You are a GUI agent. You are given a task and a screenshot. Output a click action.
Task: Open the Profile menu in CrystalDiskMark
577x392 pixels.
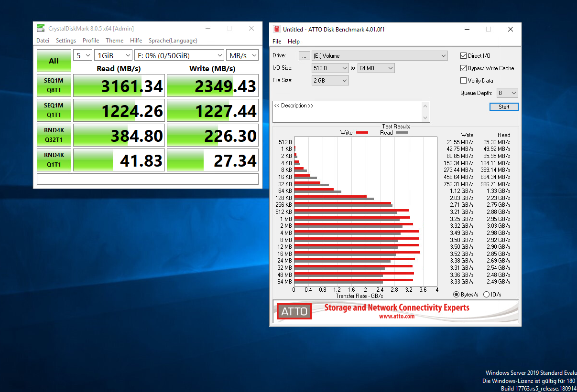click(x=91, y=41)
